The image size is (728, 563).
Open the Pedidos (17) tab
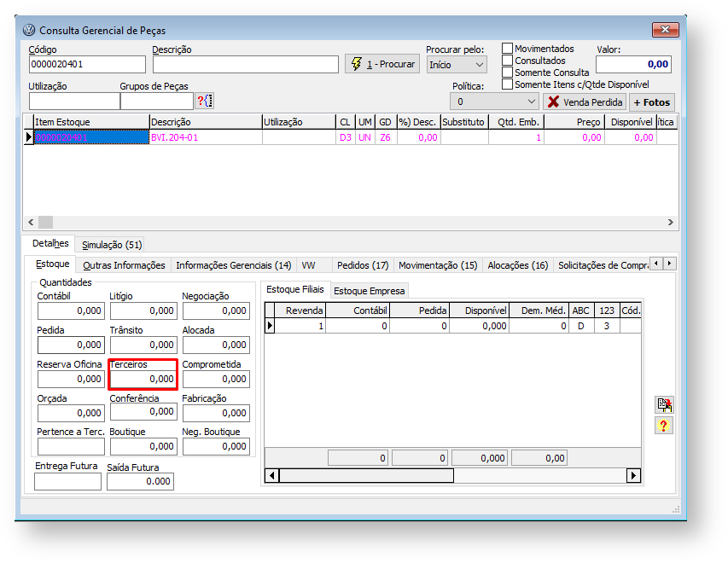363,265
